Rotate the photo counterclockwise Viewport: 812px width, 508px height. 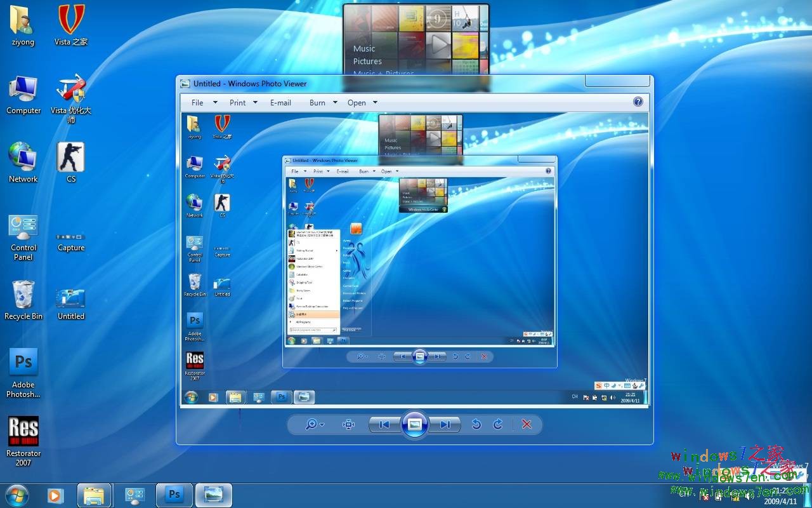(476, 424)
